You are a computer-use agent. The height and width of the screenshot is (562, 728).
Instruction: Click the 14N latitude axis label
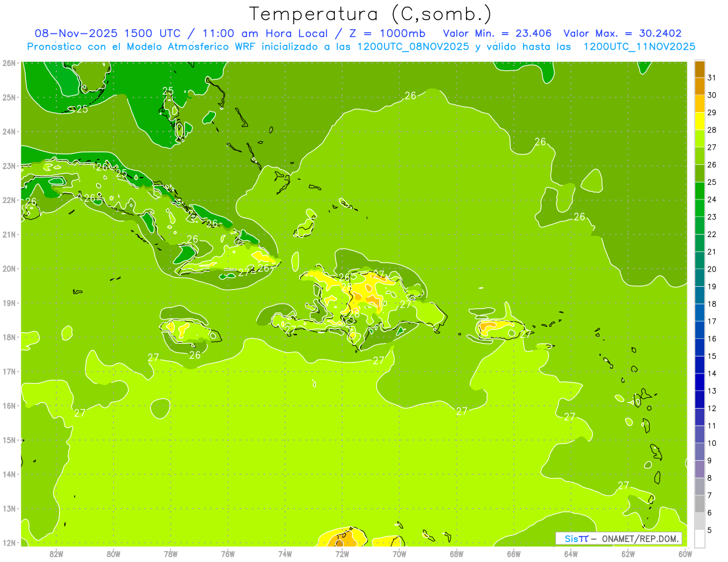coord(9,474)
